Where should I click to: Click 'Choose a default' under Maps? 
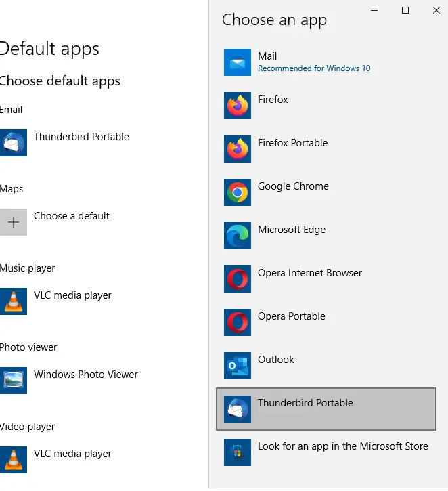pos(71,216)
